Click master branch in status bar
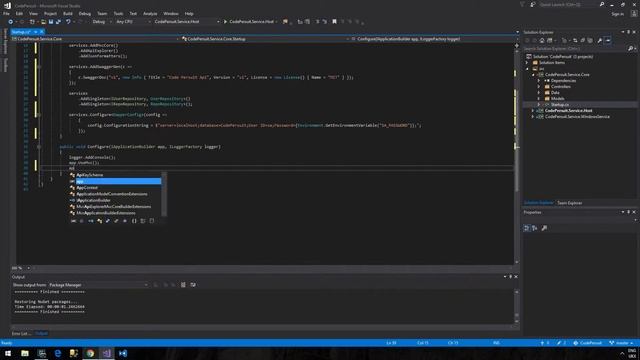 pos(622,343)
